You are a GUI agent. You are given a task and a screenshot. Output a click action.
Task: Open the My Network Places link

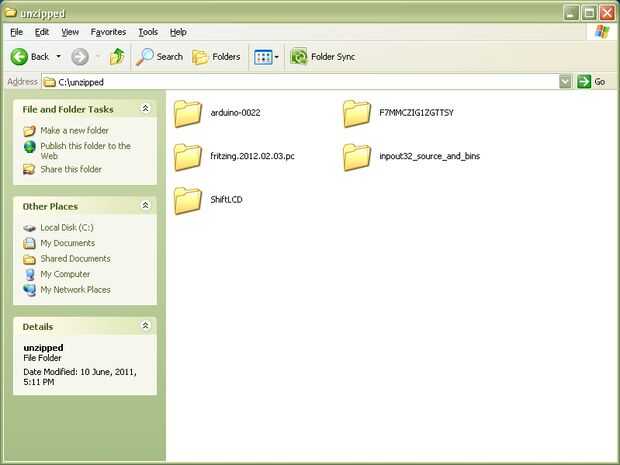76,290
